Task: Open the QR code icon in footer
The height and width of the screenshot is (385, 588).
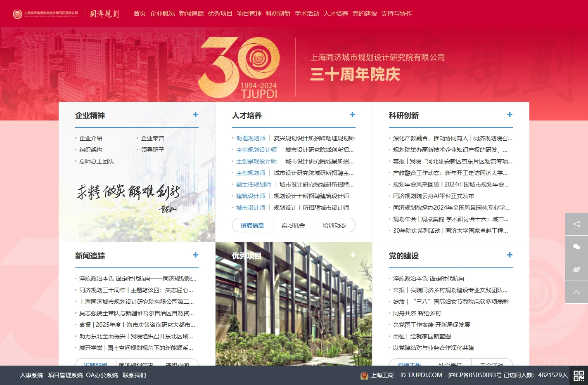Action: click(x=579, y=376)
